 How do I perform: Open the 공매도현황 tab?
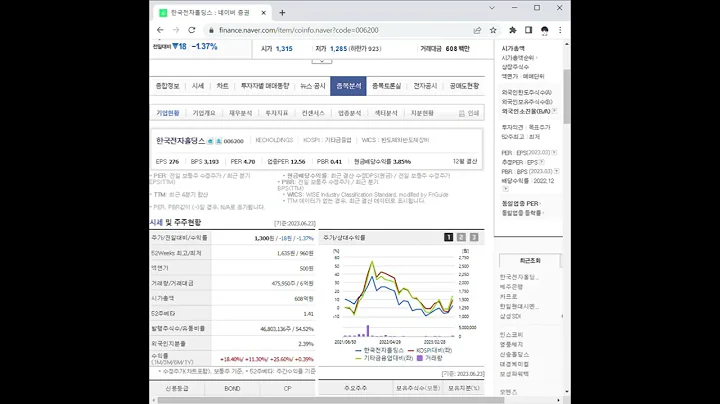click(x=464, y=86)
